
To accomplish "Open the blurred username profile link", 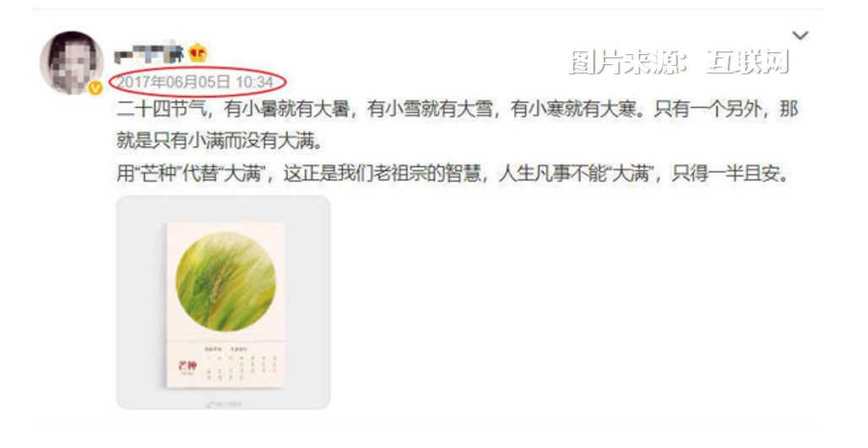I will click(x=149, y=53).
